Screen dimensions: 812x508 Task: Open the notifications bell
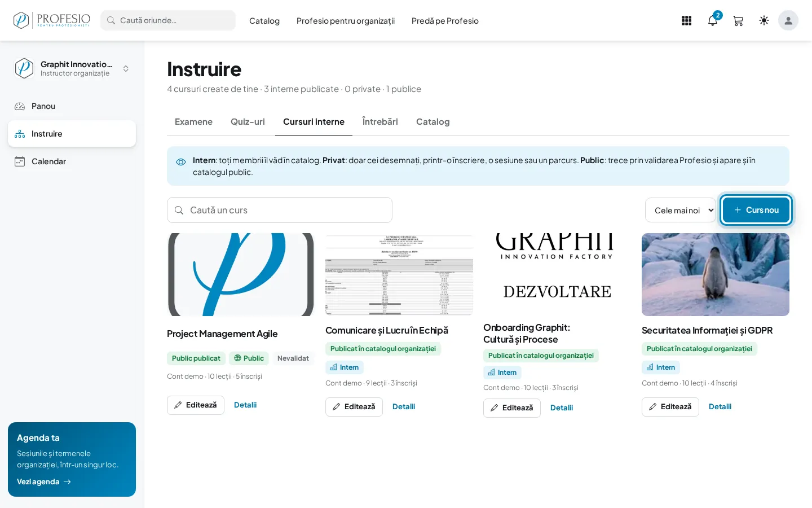pos(713,21)
